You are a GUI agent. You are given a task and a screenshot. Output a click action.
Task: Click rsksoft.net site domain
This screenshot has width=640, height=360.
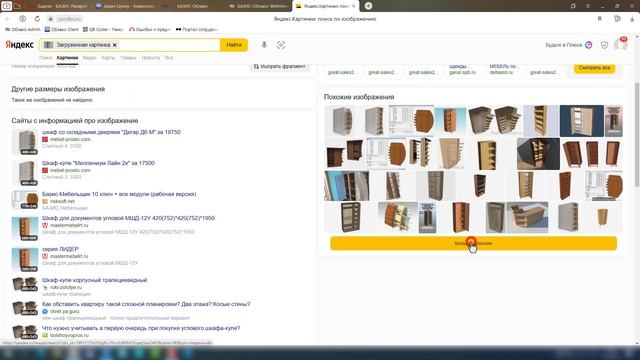pyautogui.click(x=62, y=201)
